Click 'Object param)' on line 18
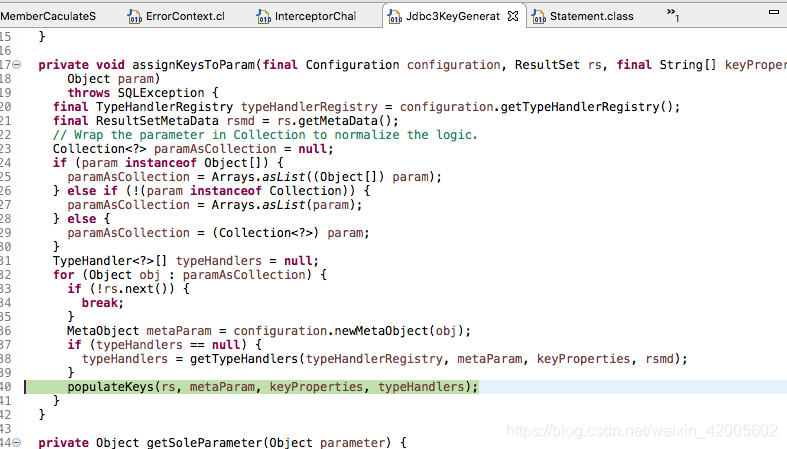Screen dimensions: 787x449 [113, 79]
